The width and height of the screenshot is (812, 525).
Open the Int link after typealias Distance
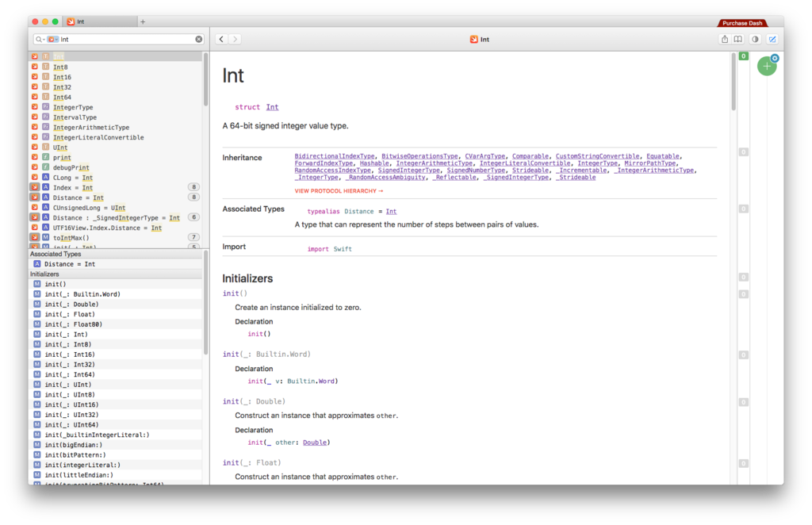pos(391,212)
